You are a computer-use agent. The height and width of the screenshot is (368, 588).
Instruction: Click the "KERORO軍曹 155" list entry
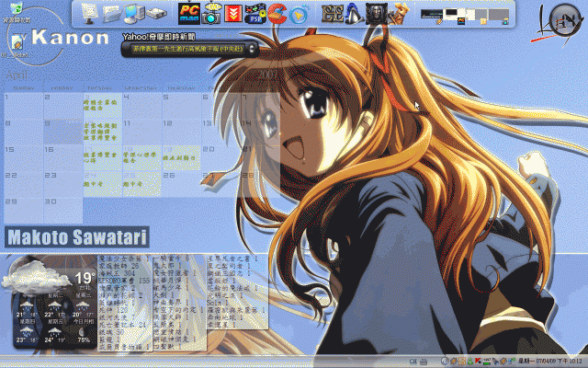point(124,280)
